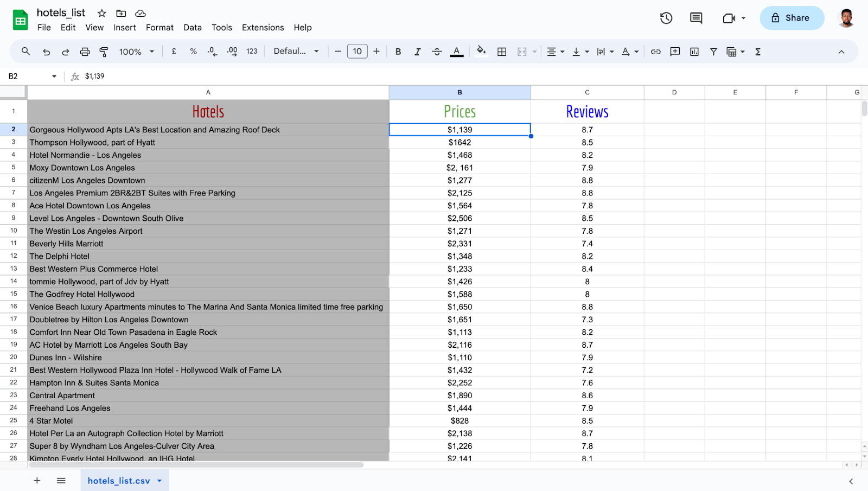The height and width of the screenshot is (491, 868).
Task: Open the zoom level dropdown
Action: tap(137, 52)
